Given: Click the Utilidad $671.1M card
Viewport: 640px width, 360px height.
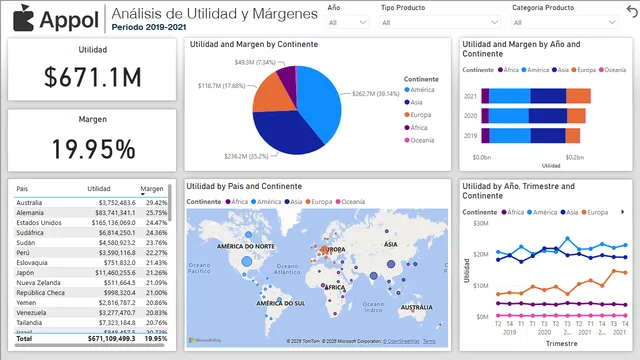Looking at the screenshot, I should click(x=92, y=69).
